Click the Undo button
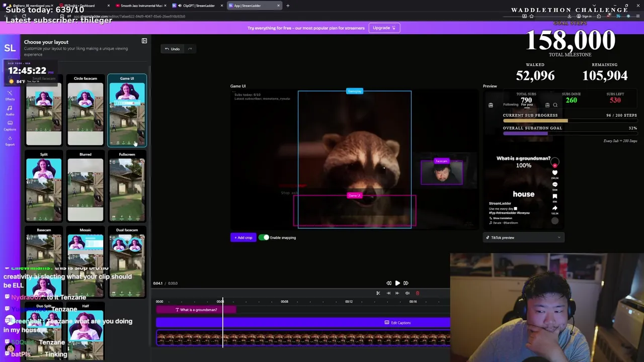 [x=172, y=49]
